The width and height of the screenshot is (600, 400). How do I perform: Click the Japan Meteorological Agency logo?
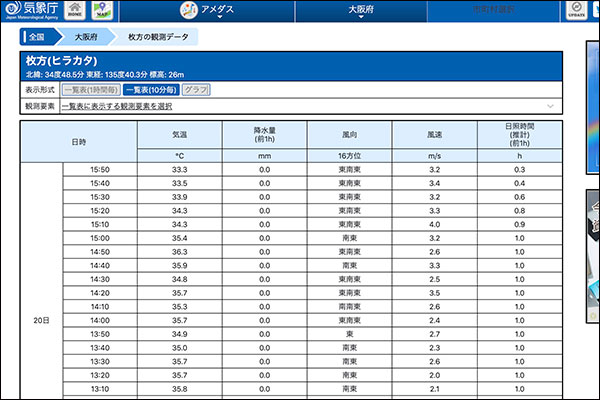(30, 11)
